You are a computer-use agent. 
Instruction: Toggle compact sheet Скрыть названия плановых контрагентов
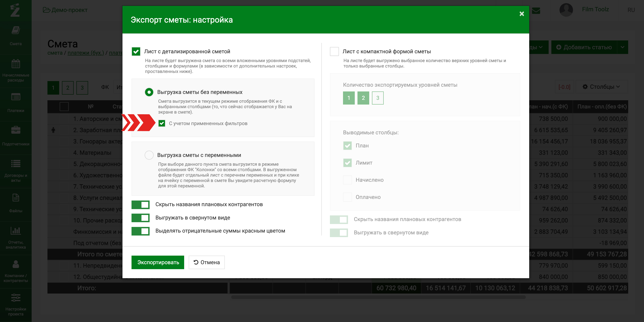click(339, 219)
